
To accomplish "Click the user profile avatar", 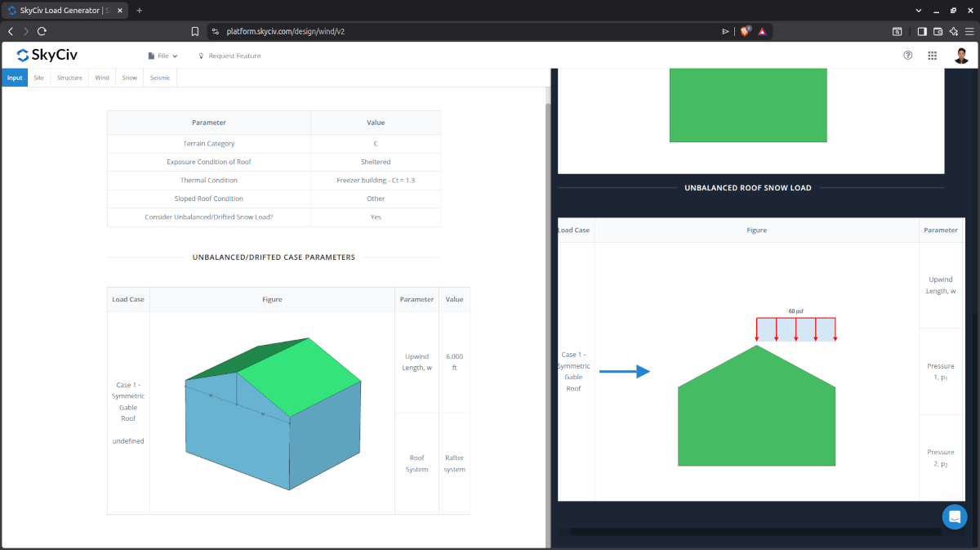I will [x=961, y=56].
